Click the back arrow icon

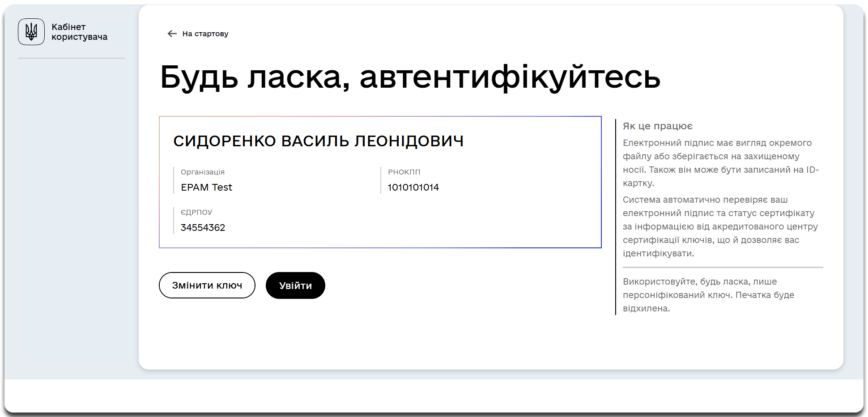pyautogui.click(x=172, y=34)
